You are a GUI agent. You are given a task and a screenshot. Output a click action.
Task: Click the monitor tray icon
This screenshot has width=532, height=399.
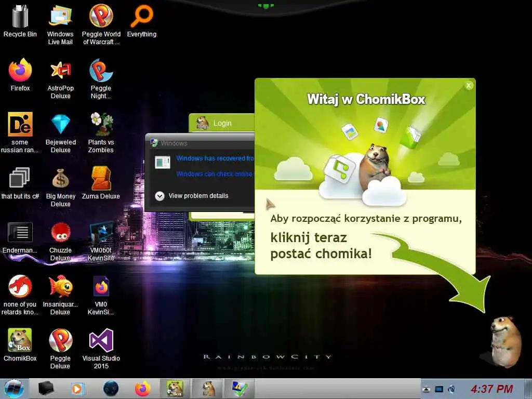pos(439,389)
